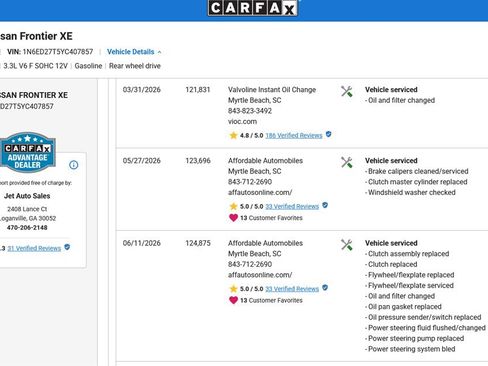Open 33 Verified Reviews in 05/27/2026 row

pyautogui.click(x=292, y=206)
